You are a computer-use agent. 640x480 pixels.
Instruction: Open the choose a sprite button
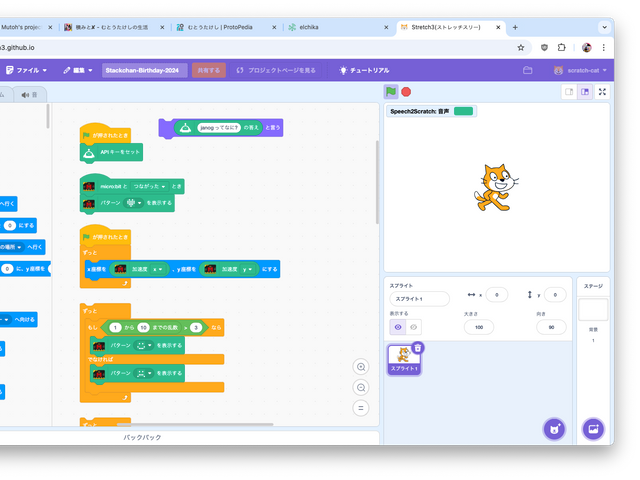point(553,429)
